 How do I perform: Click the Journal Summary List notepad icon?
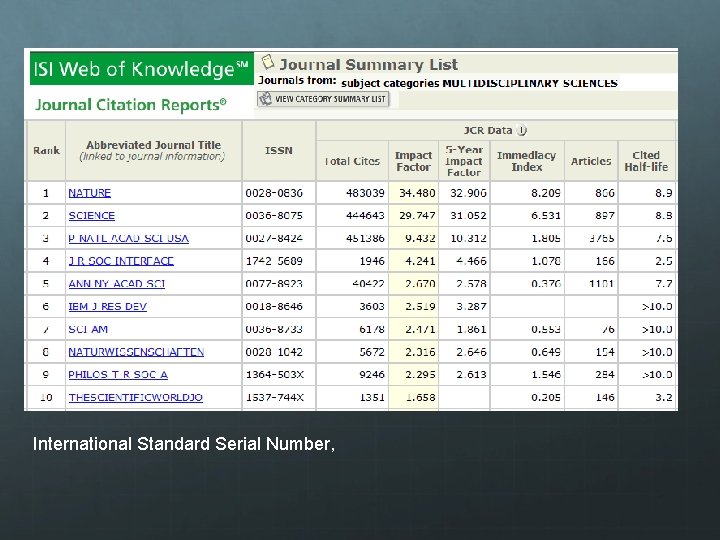268,62
